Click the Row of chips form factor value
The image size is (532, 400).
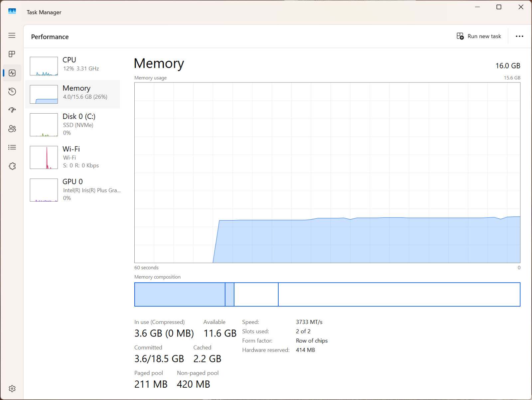pos(312,341)
